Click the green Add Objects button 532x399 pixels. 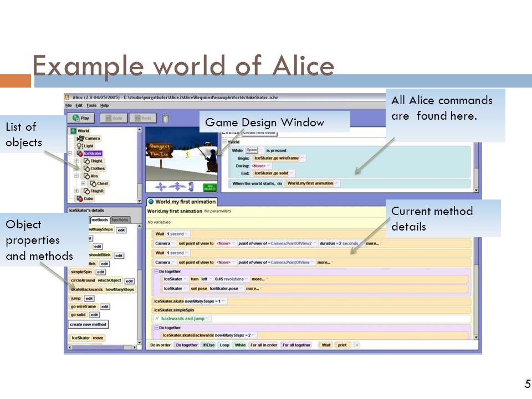pyautogui.click(x=209, y=187)
